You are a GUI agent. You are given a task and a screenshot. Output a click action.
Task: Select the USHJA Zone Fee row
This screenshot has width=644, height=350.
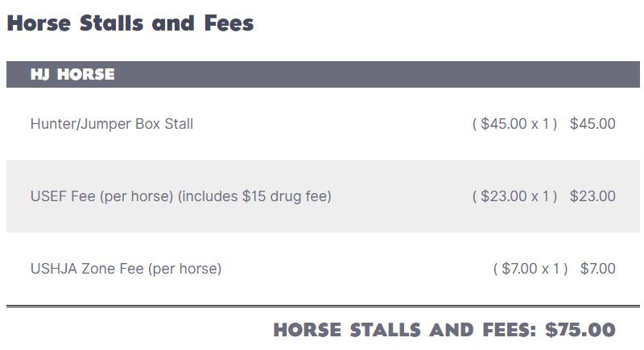tap(323, 269)
